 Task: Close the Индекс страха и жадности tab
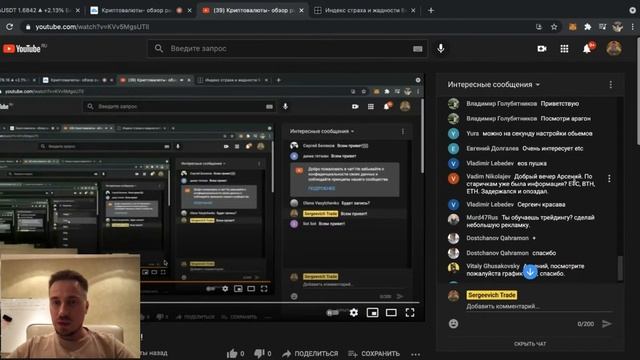(413, 10)
